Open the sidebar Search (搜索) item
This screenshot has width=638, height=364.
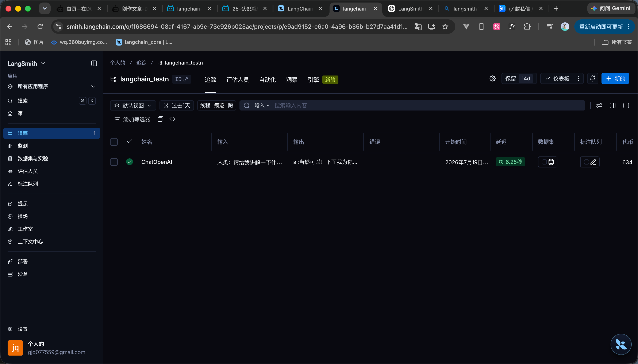pos(51,101)
